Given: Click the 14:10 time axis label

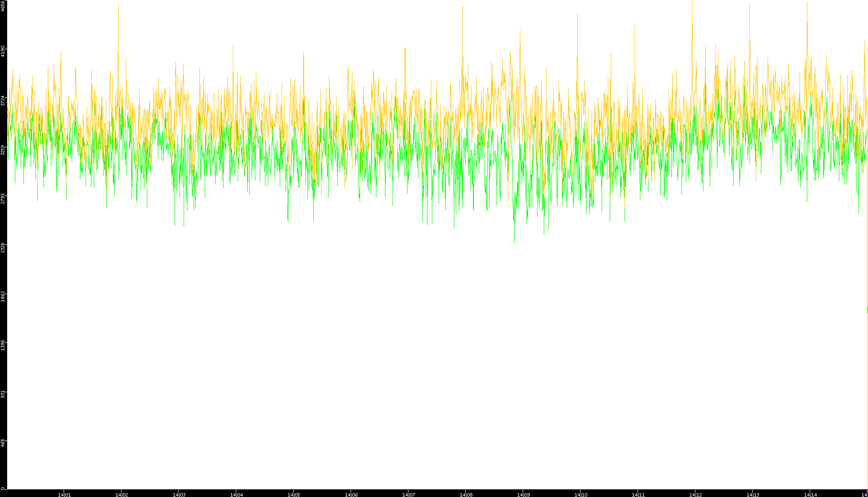Looking at the screenshot, I should (581, 495).
